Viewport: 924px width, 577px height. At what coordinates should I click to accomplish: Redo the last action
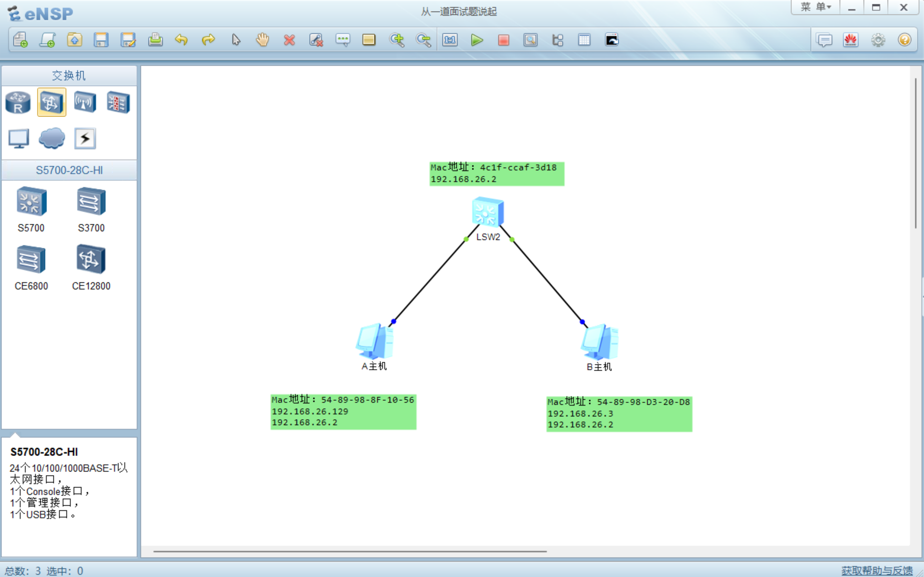click(208, 40)
